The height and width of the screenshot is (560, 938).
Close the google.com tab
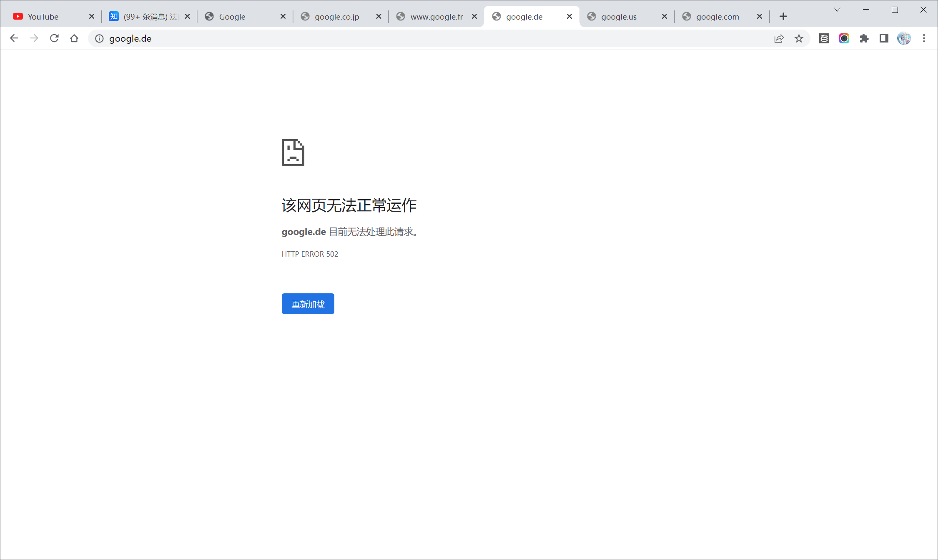(760, 16)
